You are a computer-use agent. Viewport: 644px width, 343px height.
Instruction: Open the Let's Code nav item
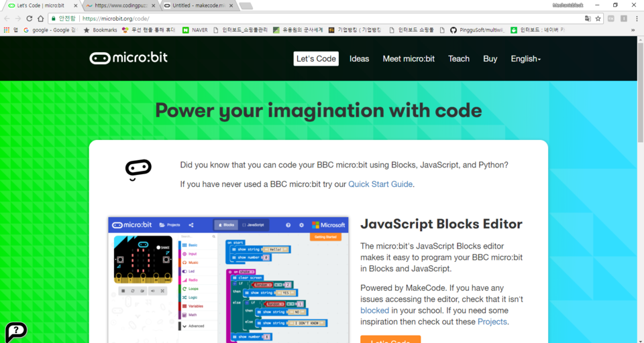316,59
